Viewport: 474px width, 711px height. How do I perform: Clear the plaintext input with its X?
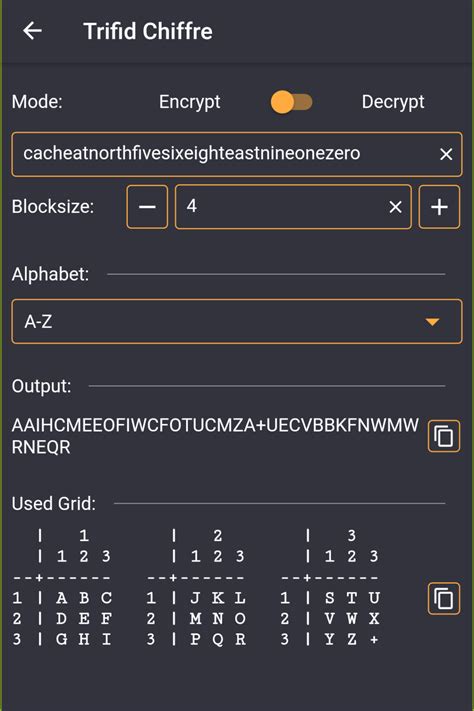446,154
